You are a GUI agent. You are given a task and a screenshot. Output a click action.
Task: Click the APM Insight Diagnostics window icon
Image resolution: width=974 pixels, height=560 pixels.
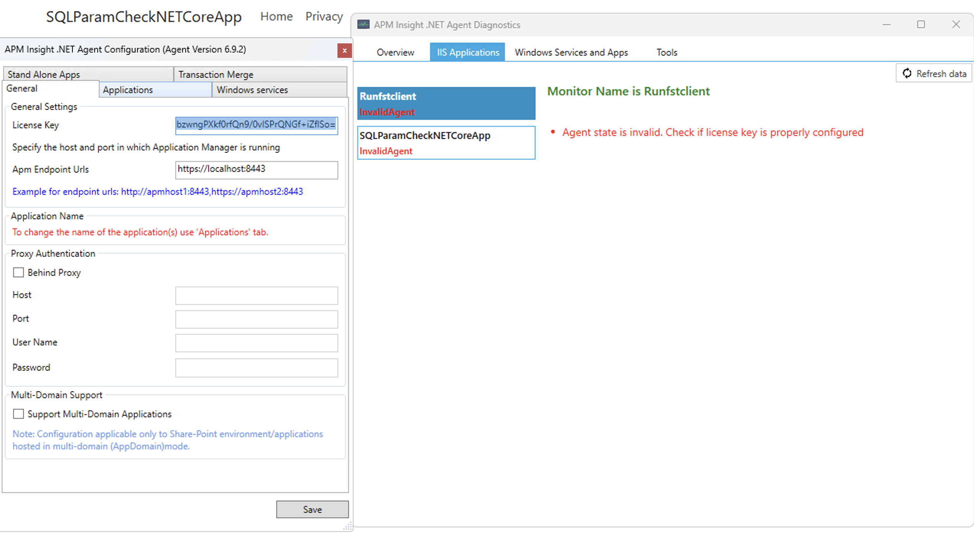363,24
